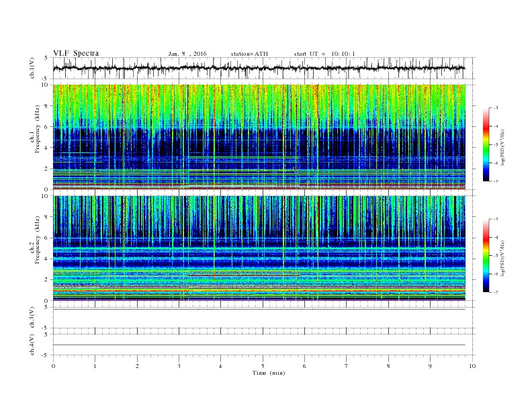Click the ch.1 "Frequency (kHz)" axis label

37,129
